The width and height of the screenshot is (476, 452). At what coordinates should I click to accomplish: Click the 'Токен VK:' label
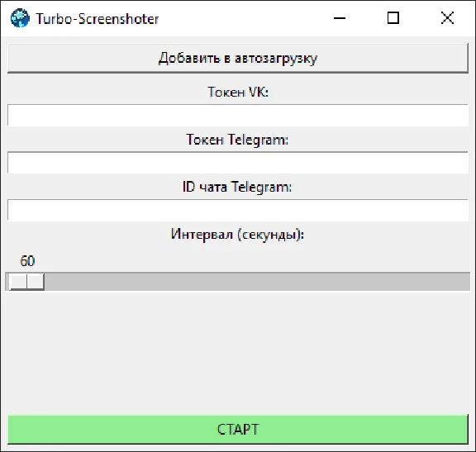pyautogui.click(x=238, y=92)
